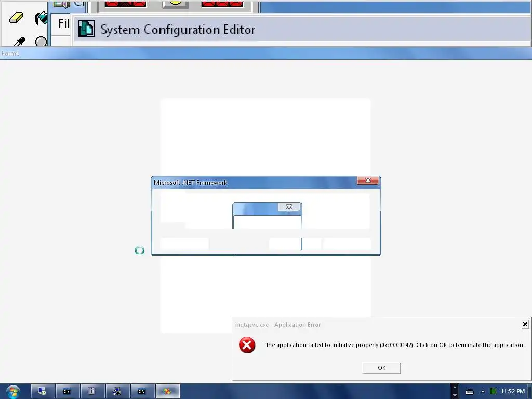Viewport: 532px width, 399px height.
Task: Click the red error icon in the Application Error dialog
Action: pyautogui.click(x=247, y=345)
